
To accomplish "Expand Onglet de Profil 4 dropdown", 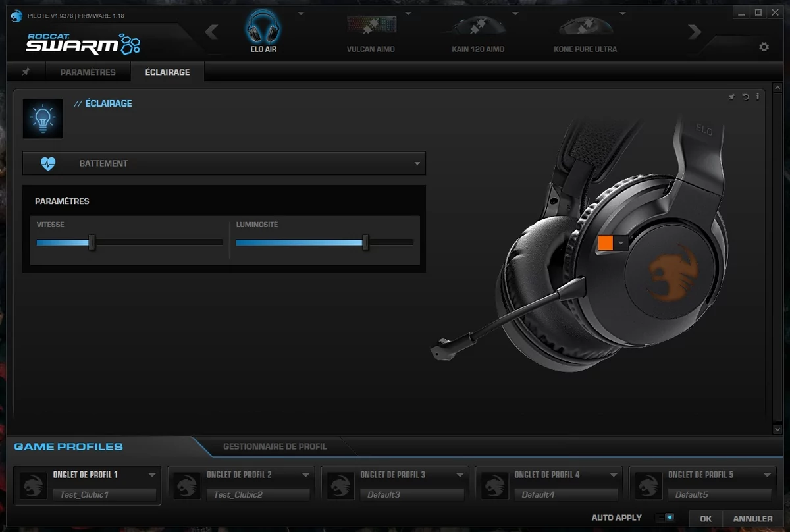I will [614, 475].
